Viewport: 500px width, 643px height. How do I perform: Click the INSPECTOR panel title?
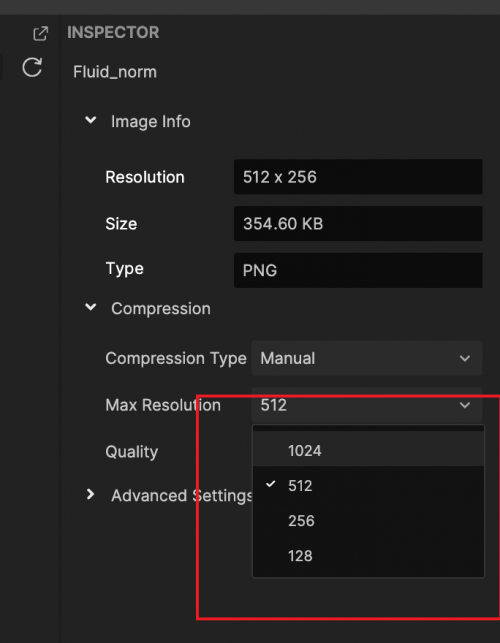[x=113, y=32]
